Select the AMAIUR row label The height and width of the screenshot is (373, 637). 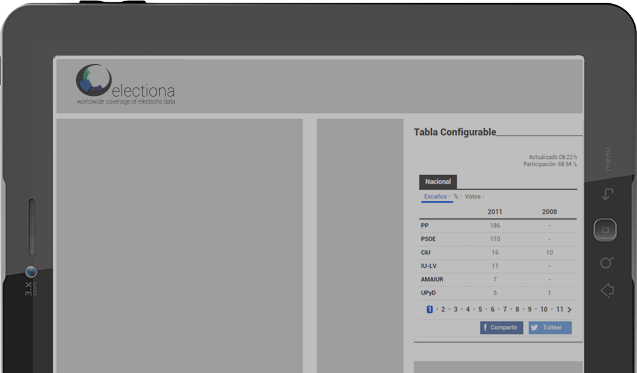[x=432, y=279]
